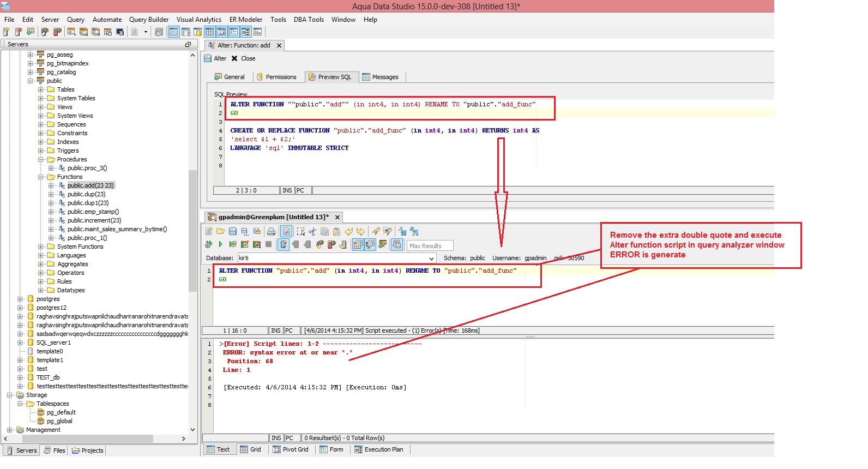The width and height of the screenshot is (868, 469).
Task: Click the Alter button
Action: pos(215,58)
